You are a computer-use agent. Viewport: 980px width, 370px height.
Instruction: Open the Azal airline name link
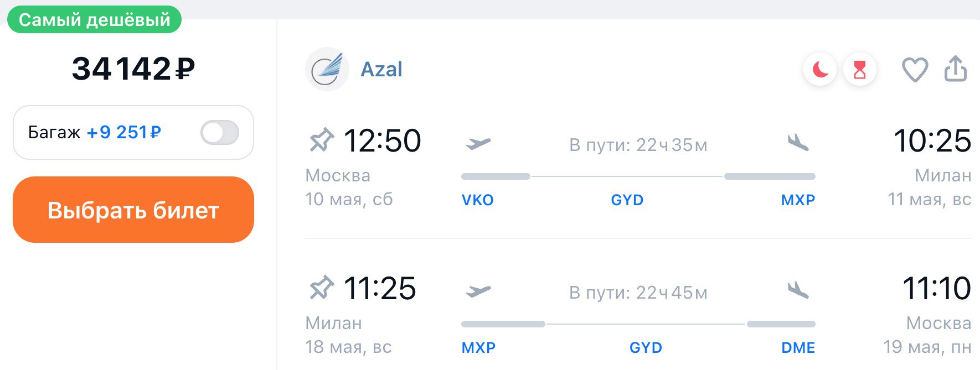tap(381, 69)
